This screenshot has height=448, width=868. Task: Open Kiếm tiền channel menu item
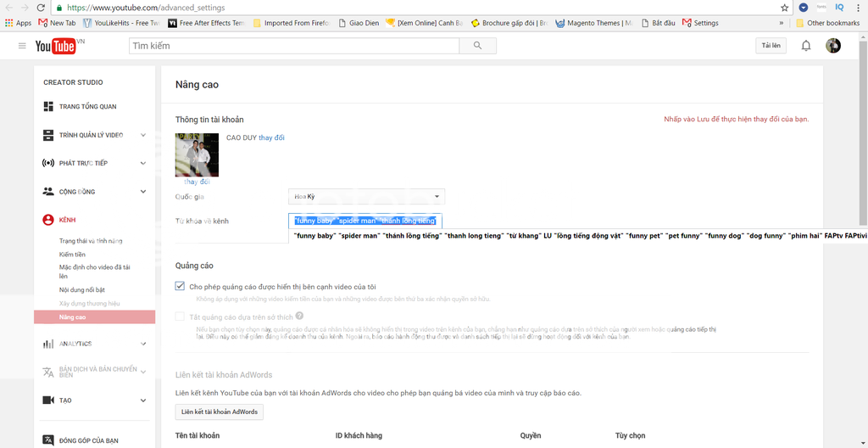72,255
